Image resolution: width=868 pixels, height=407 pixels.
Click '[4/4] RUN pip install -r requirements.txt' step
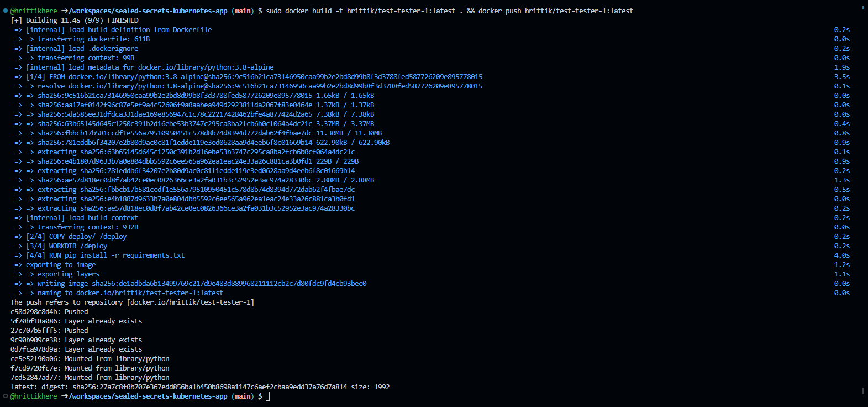pos(106,255)
